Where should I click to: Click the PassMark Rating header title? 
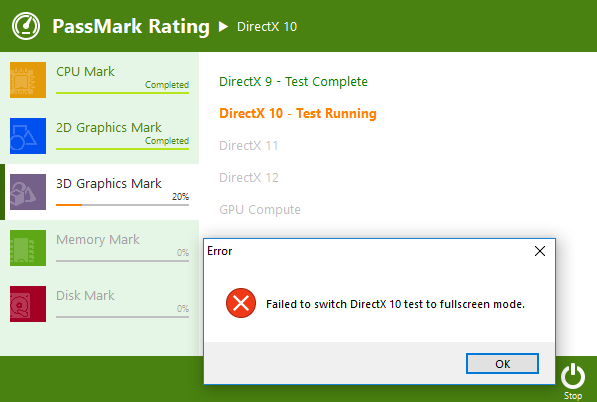(x=131, y=26)
